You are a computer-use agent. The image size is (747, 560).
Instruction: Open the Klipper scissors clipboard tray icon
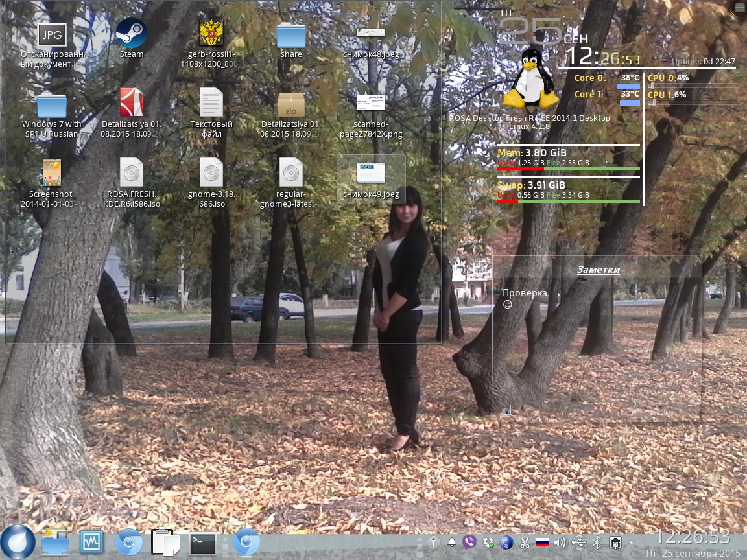coord(525,542)
